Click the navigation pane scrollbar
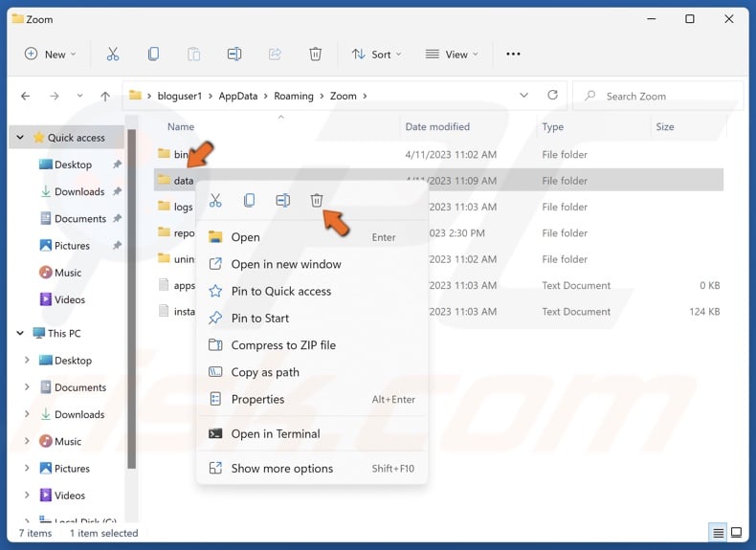The image size is (756, 550). pyautogui.click(x=131, y=298)
